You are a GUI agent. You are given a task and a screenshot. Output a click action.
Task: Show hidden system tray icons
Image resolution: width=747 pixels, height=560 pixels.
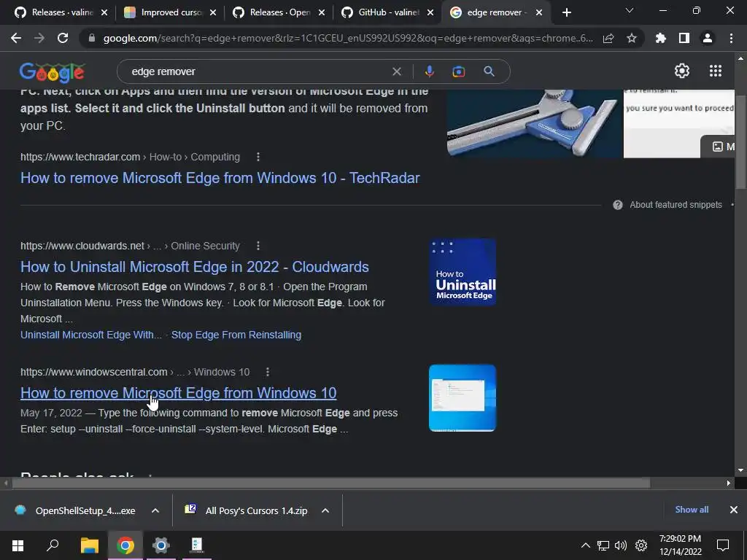[x=586, y=545]
